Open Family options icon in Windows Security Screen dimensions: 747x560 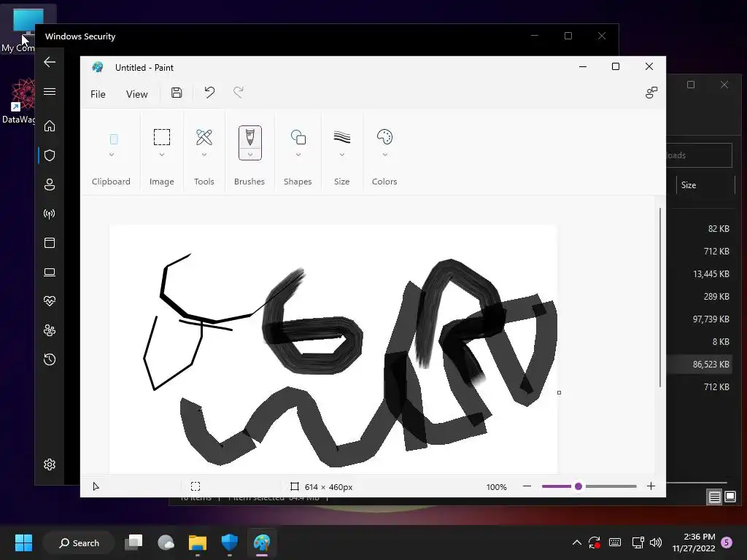tap(50, 330)
